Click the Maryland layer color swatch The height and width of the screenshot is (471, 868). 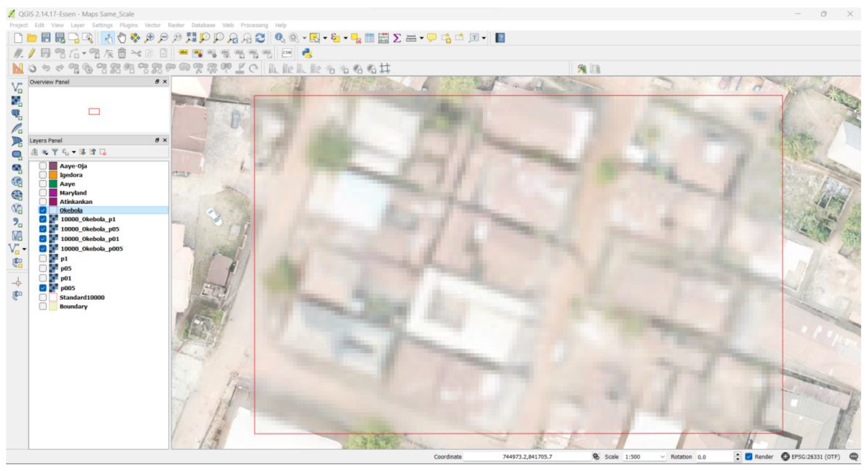pyautogui.click(x=53, y=192)
